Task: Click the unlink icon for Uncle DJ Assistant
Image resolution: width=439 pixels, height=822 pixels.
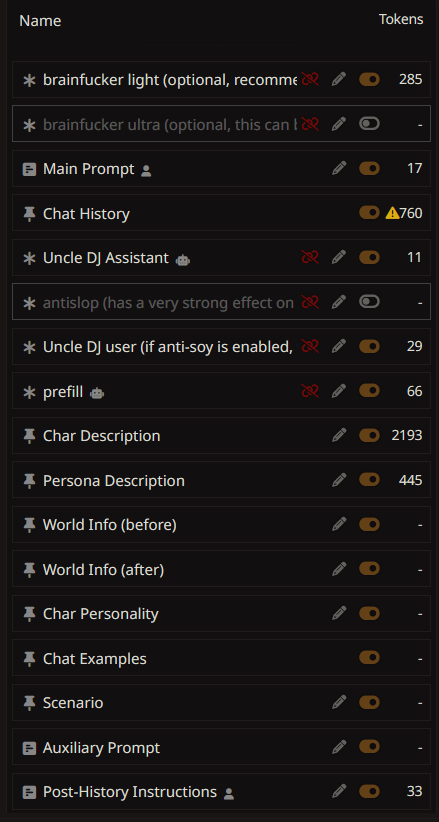Action: point(310,257)
